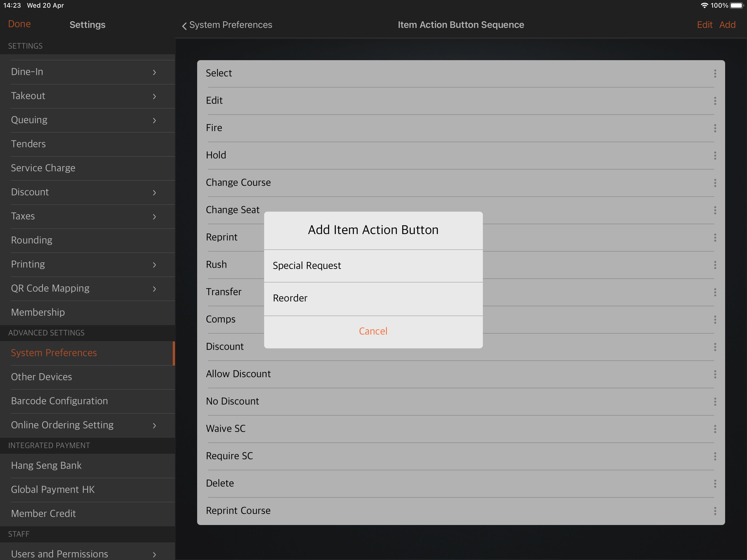
Task: Select System Preferences in the sidebar
Action: click(x=87, y=353)
